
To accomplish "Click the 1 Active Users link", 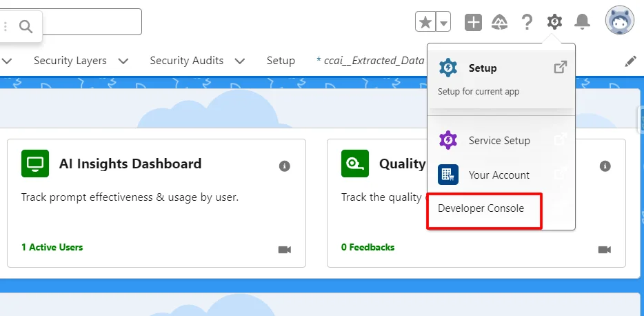I will tap(52, 247).
